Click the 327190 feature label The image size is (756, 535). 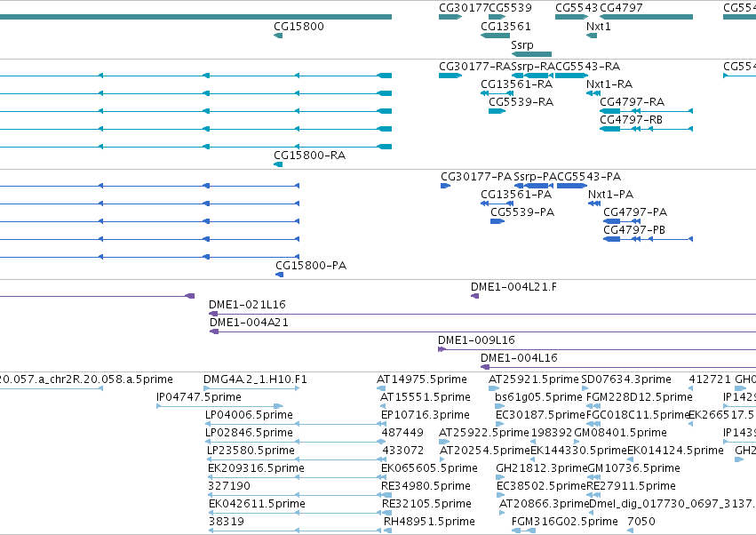pos(229,486)
